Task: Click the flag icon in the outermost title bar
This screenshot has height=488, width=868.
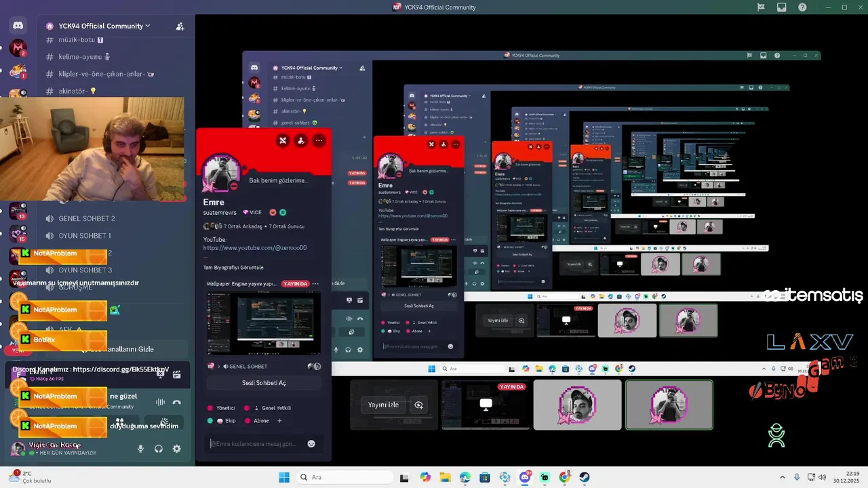Action: 762,7
